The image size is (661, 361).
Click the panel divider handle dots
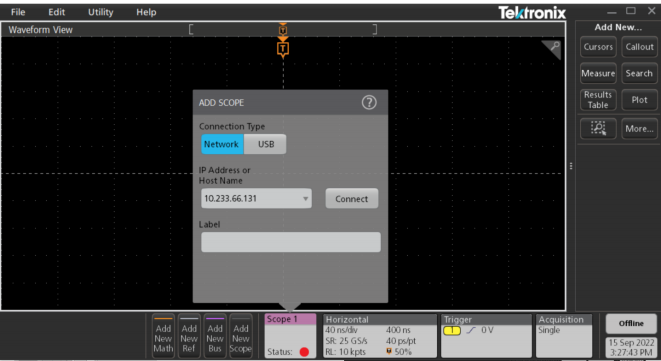(x=571, y=166)
